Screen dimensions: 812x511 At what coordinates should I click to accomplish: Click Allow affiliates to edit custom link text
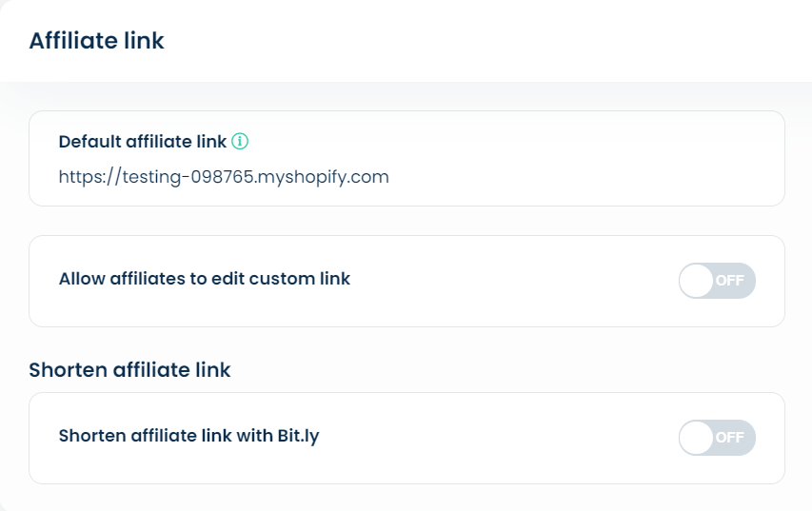205,279
